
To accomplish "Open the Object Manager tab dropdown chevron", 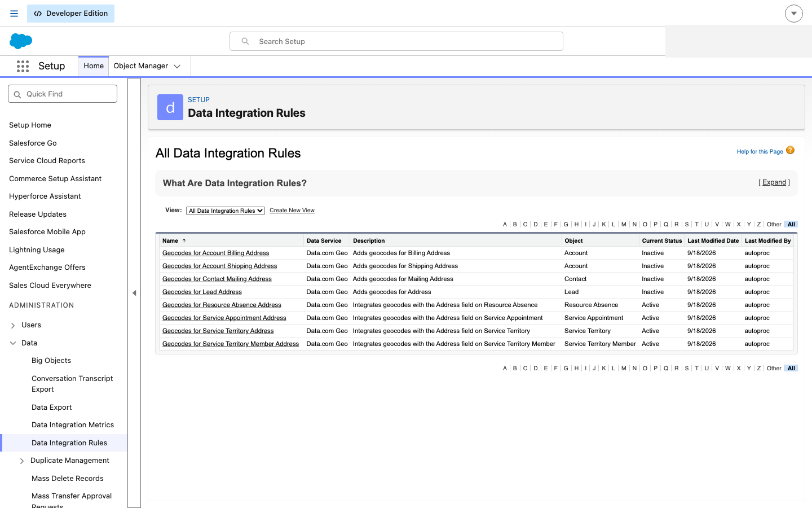I will pyautogui.click(x=177, y=66).
